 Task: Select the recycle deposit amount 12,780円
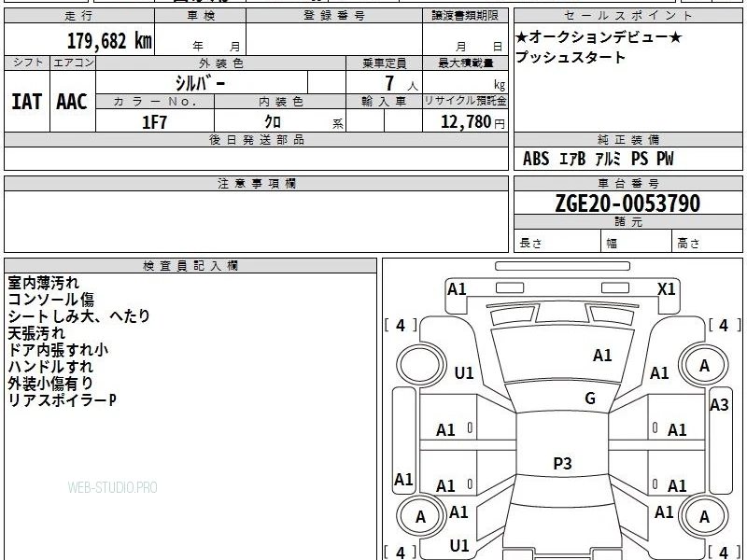472,122
